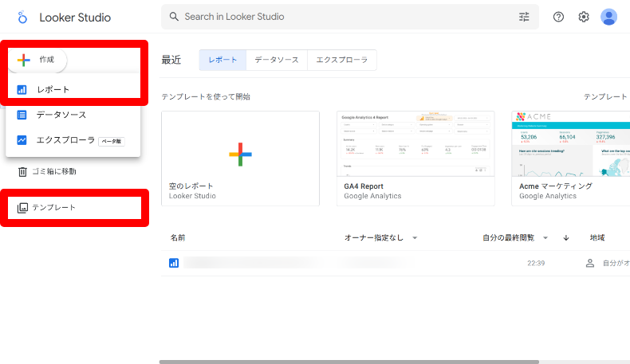Switch to the エクスプローラ tab
The height and width of the screenshot is (364, 630).
tap(342, 60)
